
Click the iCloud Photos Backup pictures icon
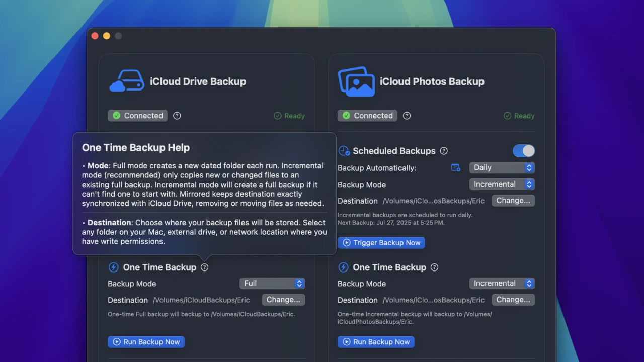[x=356, y=81]
